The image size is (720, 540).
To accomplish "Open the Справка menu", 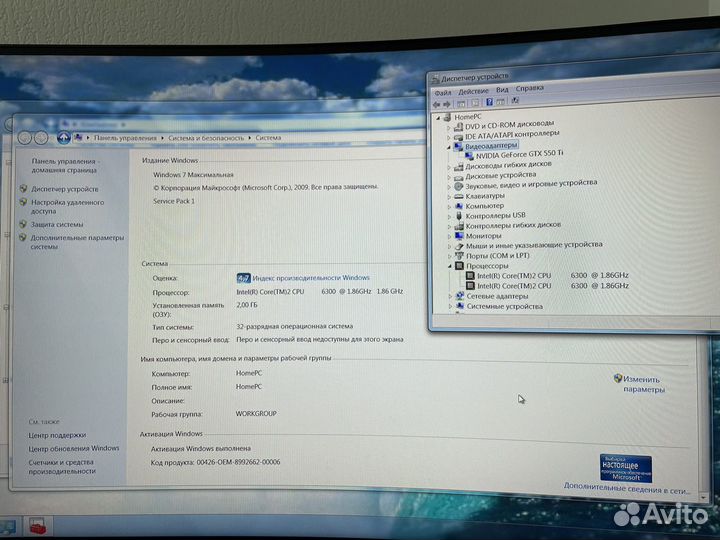I will (529, 88).
